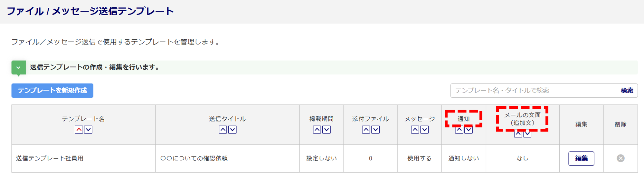Focus the template name search field

[x=533, y=91]
